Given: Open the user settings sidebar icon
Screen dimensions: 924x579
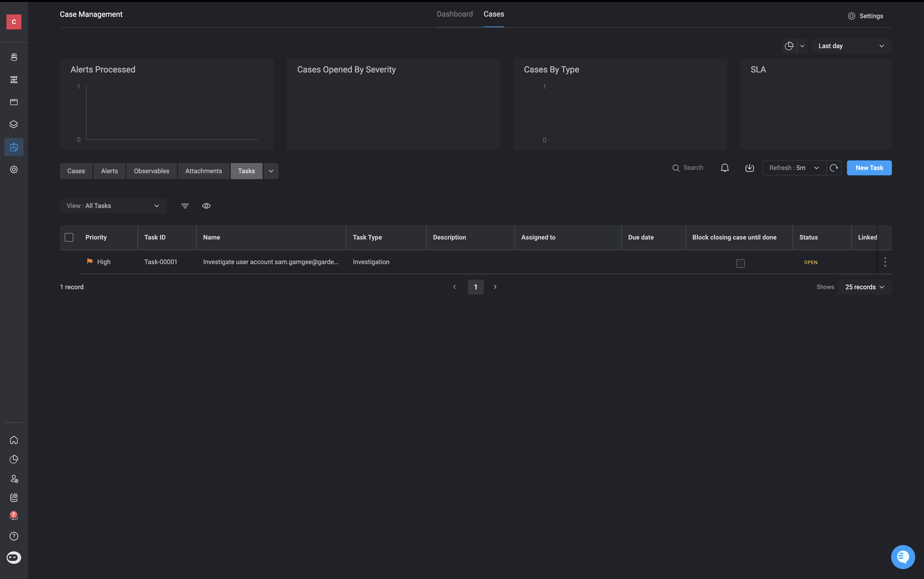Looking at the screenshot, I should click(x=14, y=479).
